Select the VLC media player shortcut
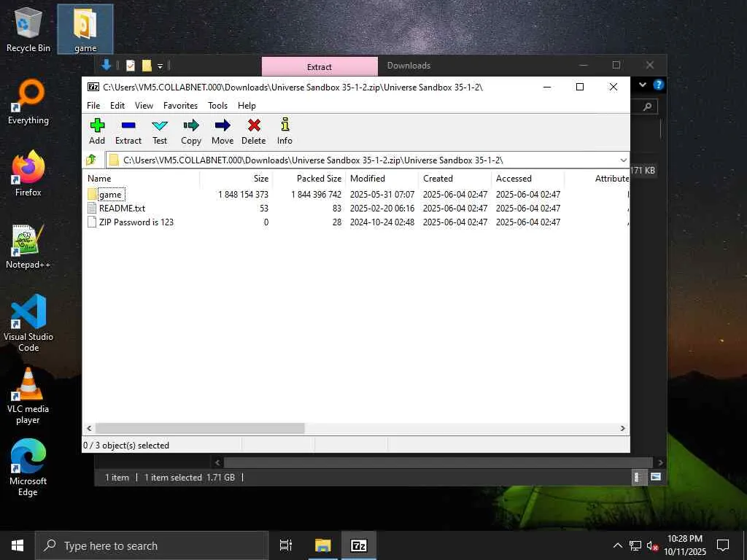 point(28,396)
